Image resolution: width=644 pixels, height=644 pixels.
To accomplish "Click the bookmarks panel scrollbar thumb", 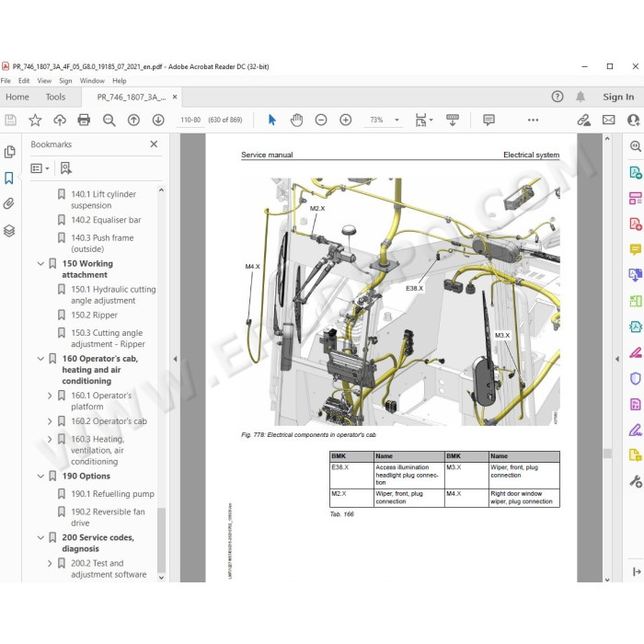I will tap(161, 540).
